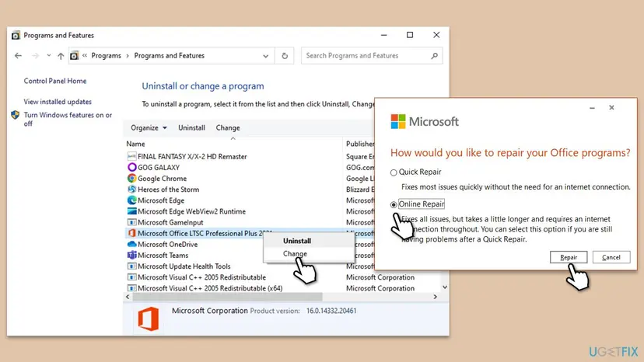Select the Microsoft OneDrive name
Viewport: 644px width, 362px height.
coord(167,244)
